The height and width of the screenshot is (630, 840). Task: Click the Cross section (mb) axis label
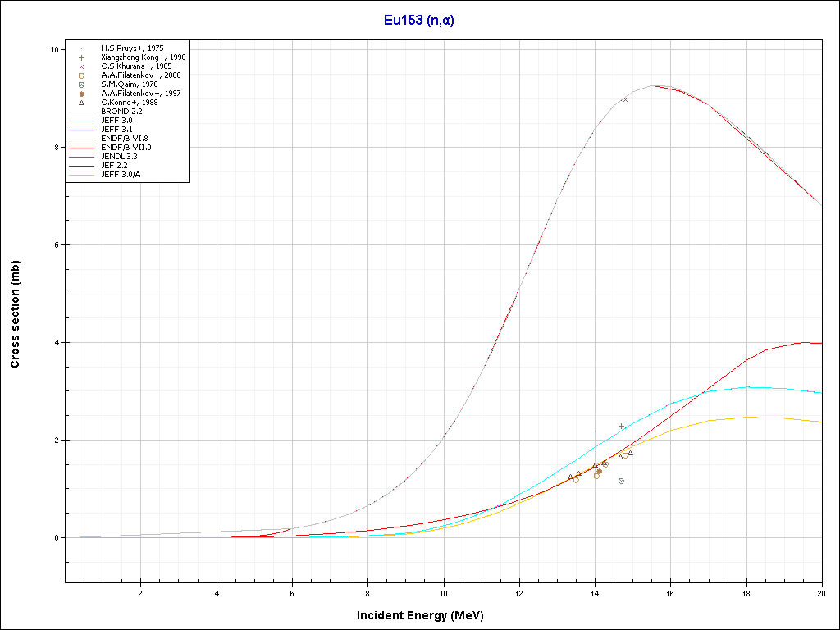coord(16,315)
